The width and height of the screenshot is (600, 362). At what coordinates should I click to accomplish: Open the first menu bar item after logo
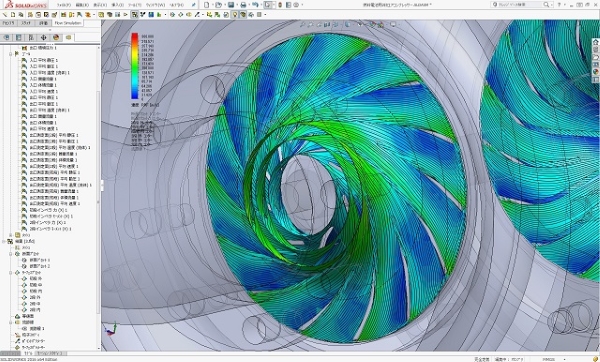tap(64, 5)
